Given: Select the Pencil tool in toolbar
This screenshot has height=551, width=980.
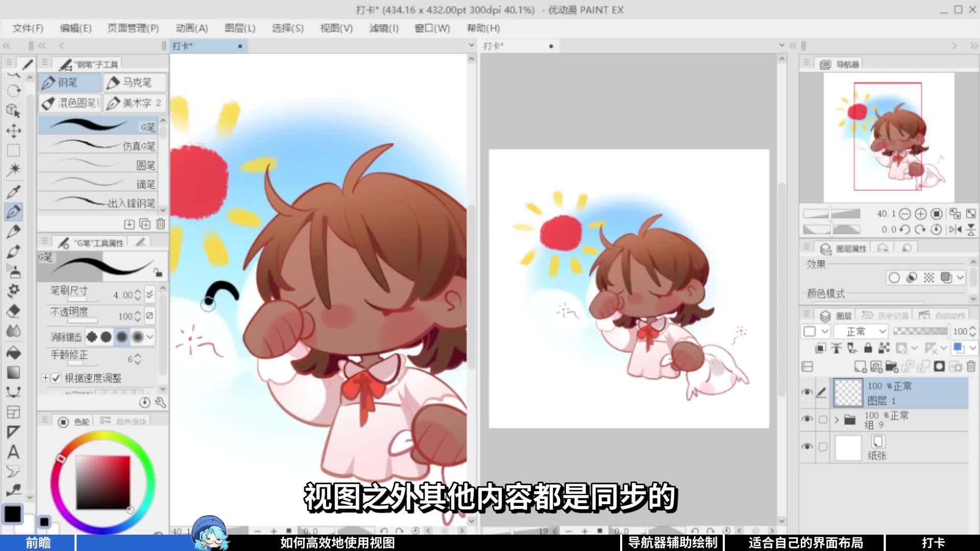Looking at the screenshot, I should (13, 232).
